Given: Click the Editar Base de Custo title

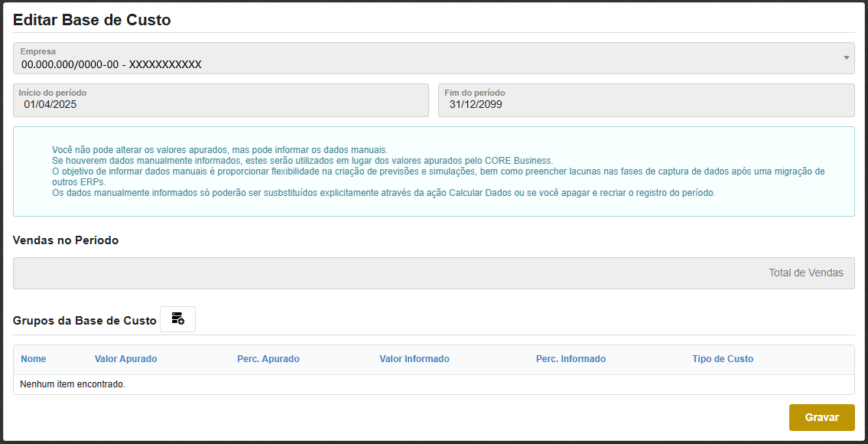Looking at the screenshot, I should [92, 21].
